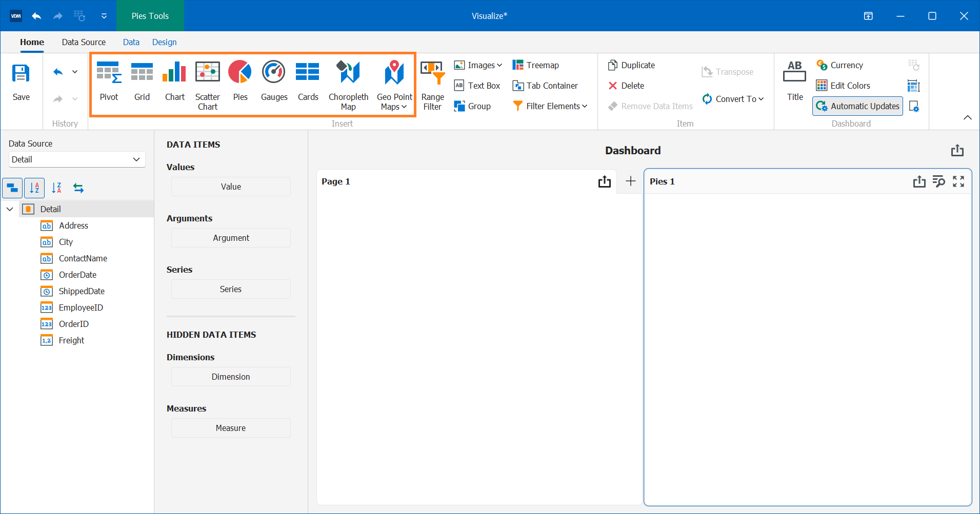Maximize the Pies 1 item
Viewport: 980px width, 514px height.
point(959,181)
